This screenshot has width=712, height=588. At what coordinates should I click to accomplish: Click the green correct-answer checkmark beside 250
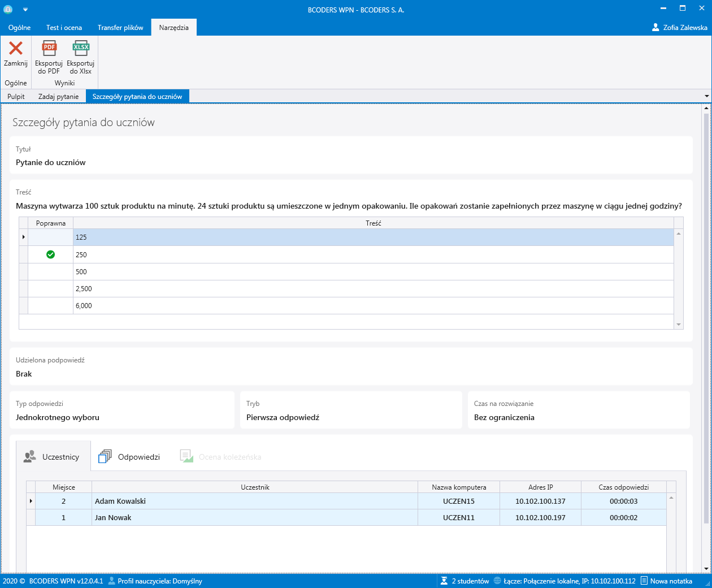click(x=50, y=254)
